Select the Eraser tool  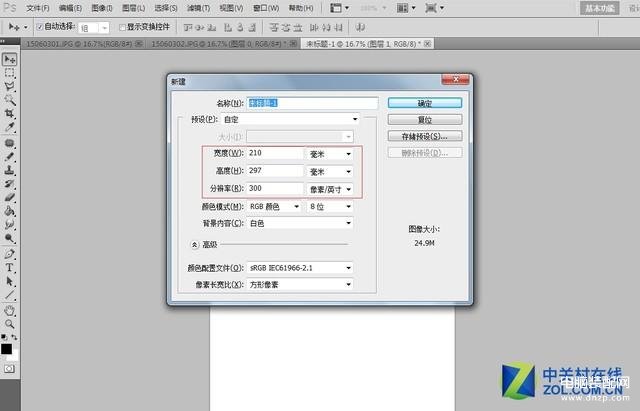click(9, 198)
